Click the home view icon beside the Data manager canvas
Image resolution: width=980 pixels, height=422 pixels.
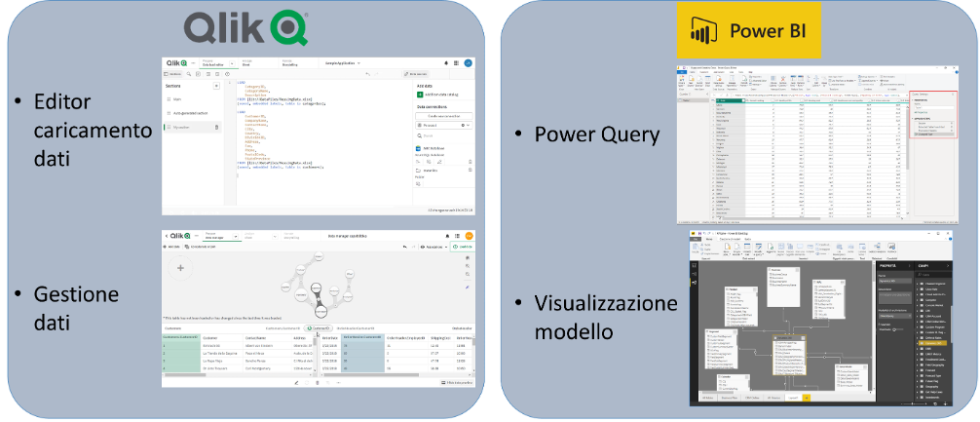click(468, 257)
